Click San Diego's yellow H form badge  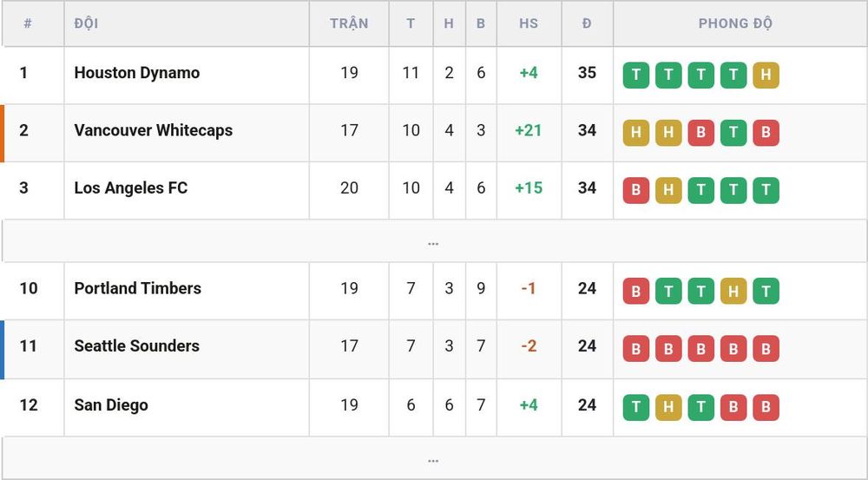668,407
